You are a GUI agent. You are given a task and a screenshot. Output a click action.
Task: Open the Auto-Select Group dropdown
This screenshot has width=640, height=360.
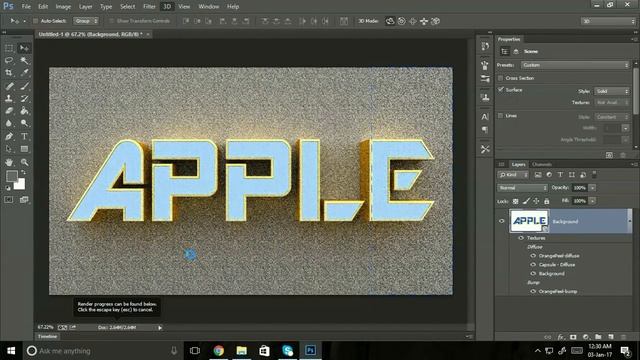coord(86,21)
